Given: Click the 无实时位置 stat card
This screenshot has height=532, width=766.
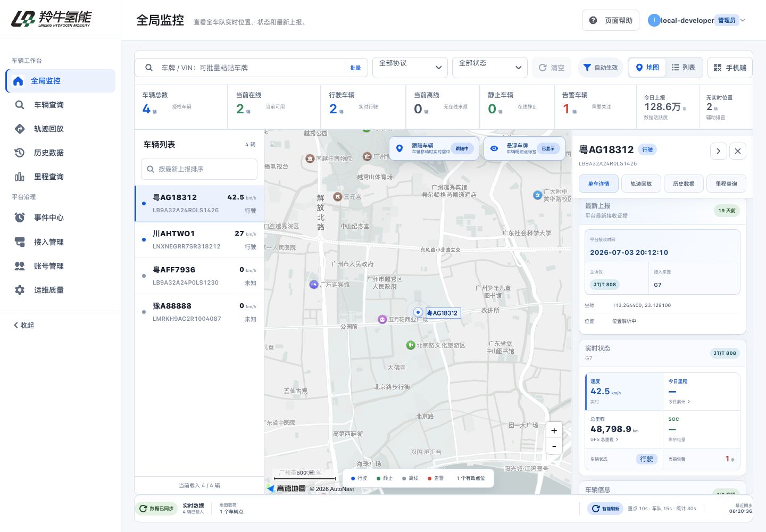Looking at the screenshot, I should [x=726, y=106].
